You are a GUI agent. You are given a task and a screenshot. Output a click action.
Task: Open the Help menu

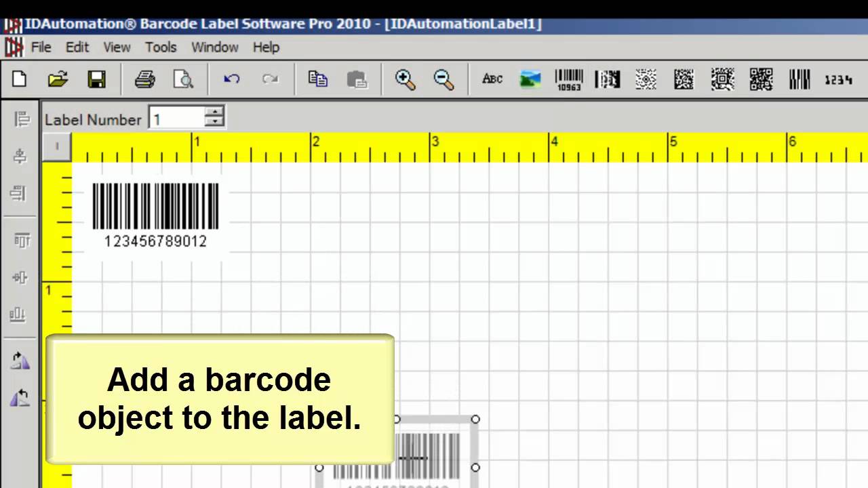[x=266, y=47]
